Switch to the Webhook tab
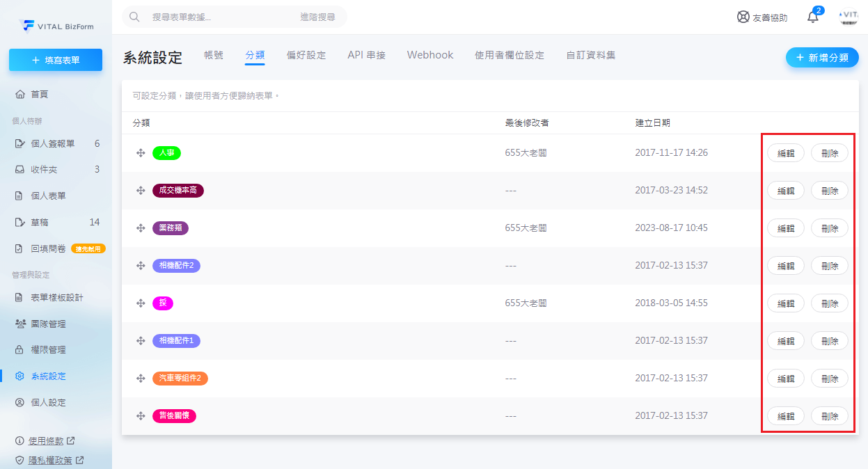The width and height of the screenshot is (868, 469). (429, 55)
